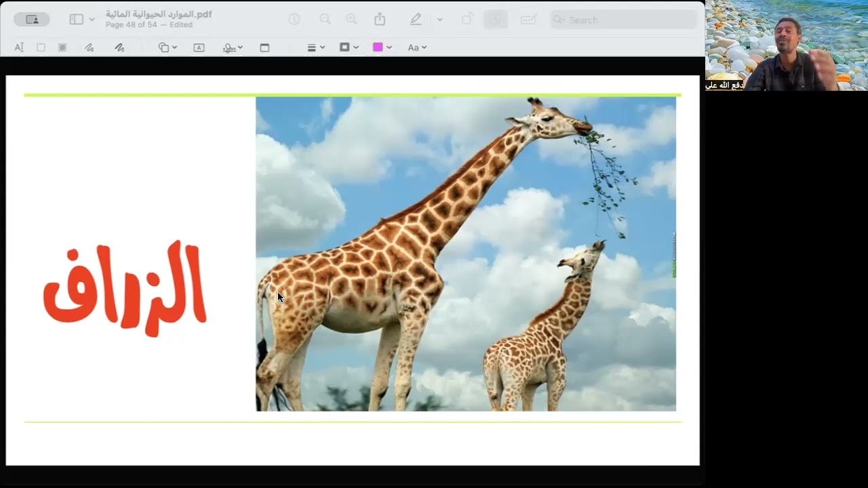Add a Note annotation
Screen dimensions: 868x488
264,47
